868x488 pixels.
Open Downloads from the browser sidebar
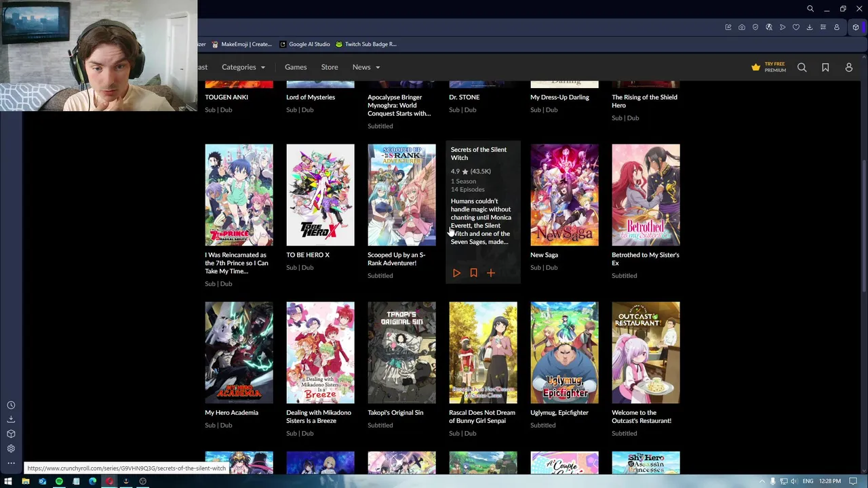tap(11, 420)
